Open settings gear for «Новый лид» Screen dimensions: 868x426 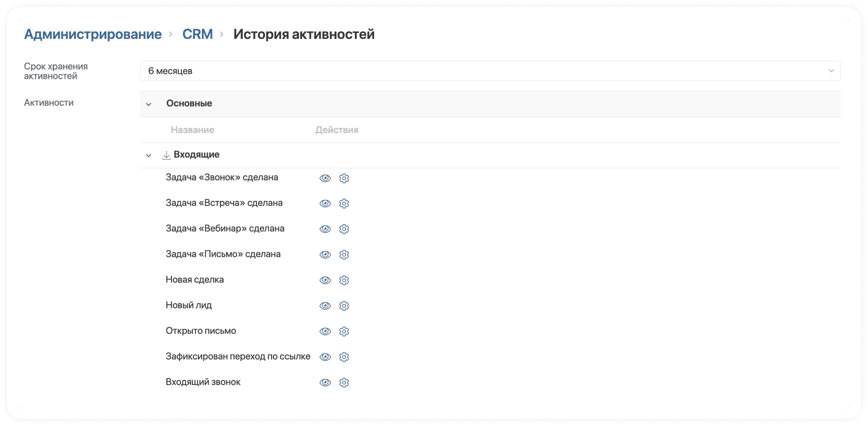(344, 306)
